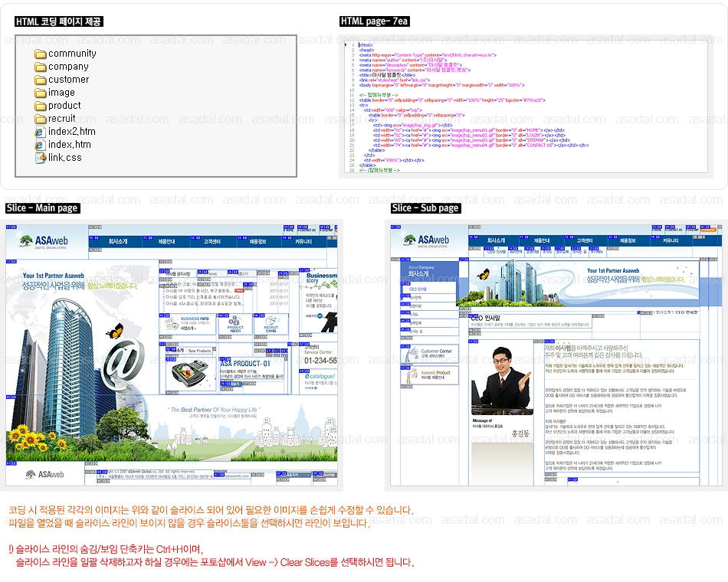Click Asaweb Product banner in sub page sidebar

[x=430, y=375]
